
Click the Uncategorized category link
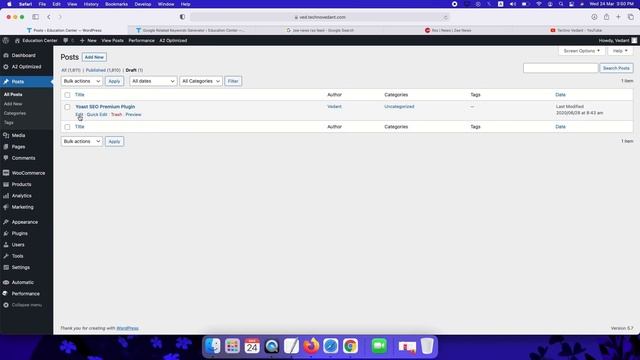(x=399, y=107)
